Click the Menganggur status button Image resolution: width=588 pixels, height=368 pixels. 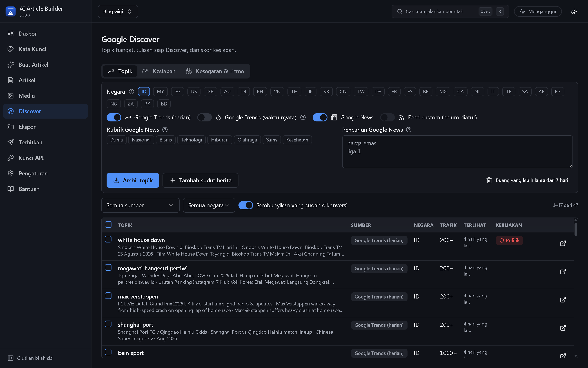[538, 11]
